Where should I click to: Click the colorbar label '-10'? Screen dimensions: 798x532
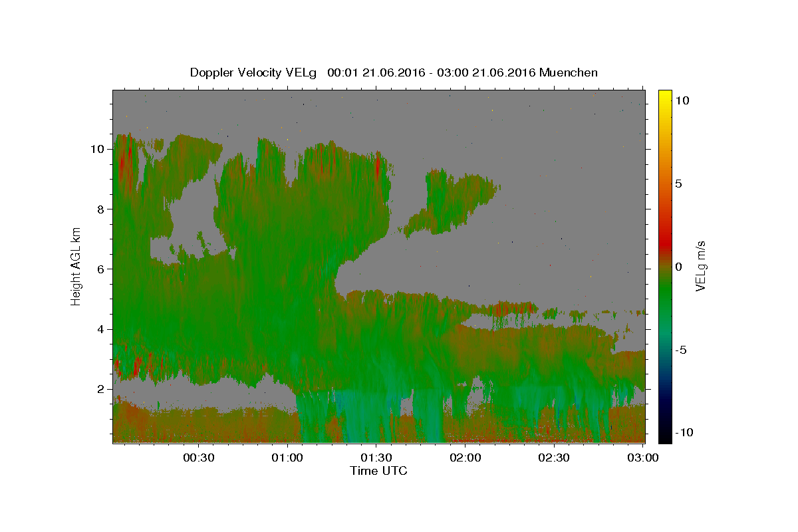[684, 433]
